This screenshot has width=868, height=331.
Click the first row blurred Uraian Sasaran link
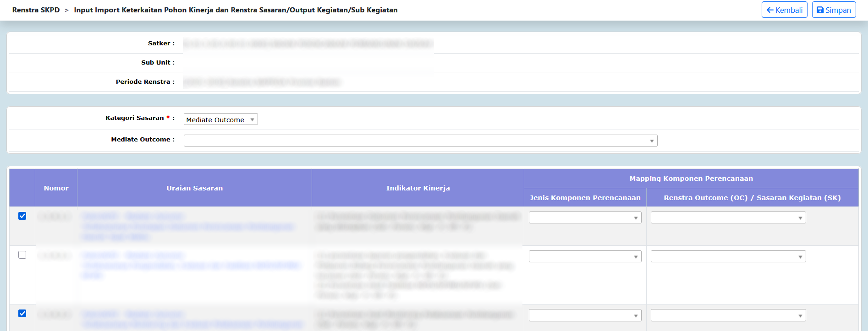(188, 226)
